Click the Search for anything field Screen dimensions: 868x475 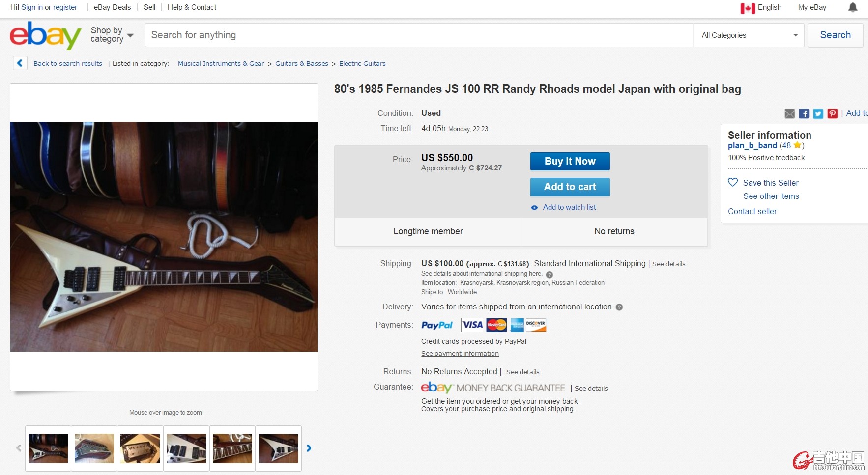[x=418, y=35]
